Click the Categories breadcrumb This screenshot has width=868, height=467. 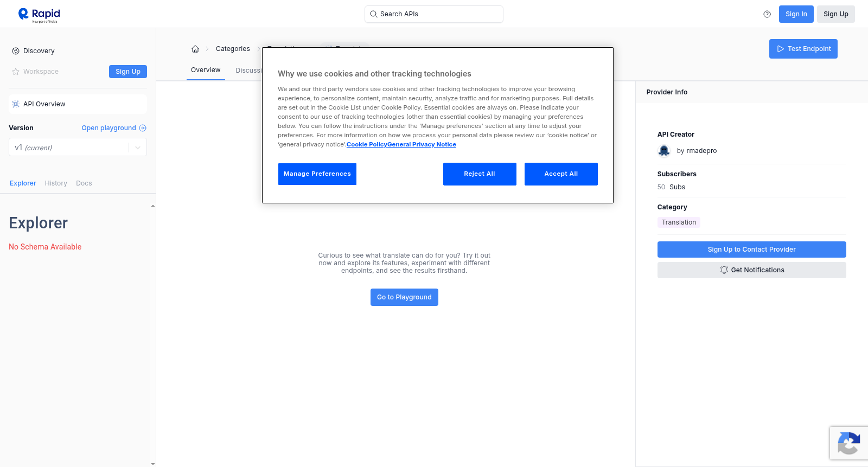(233, 49)
